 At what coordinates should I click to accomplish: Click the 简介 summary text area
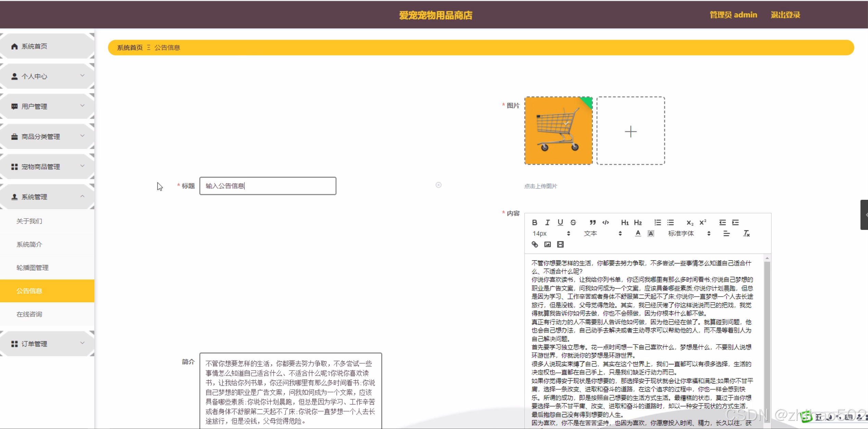pyautogui.click(x=291, y=391)
